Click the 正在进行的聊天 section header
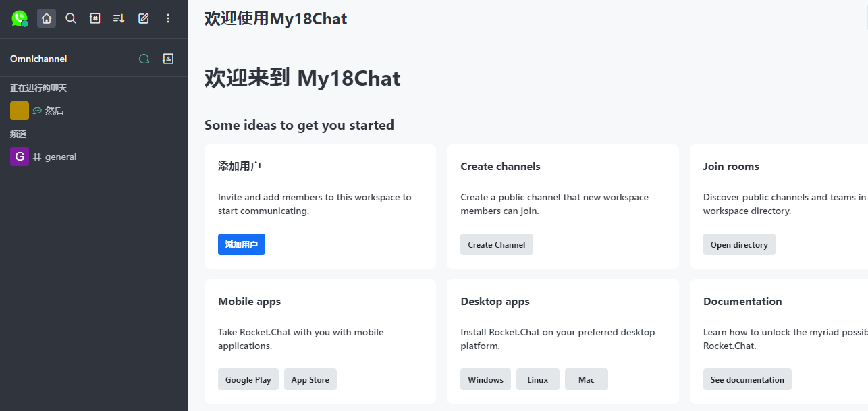868x411 pixels. [x=38, y=88]
